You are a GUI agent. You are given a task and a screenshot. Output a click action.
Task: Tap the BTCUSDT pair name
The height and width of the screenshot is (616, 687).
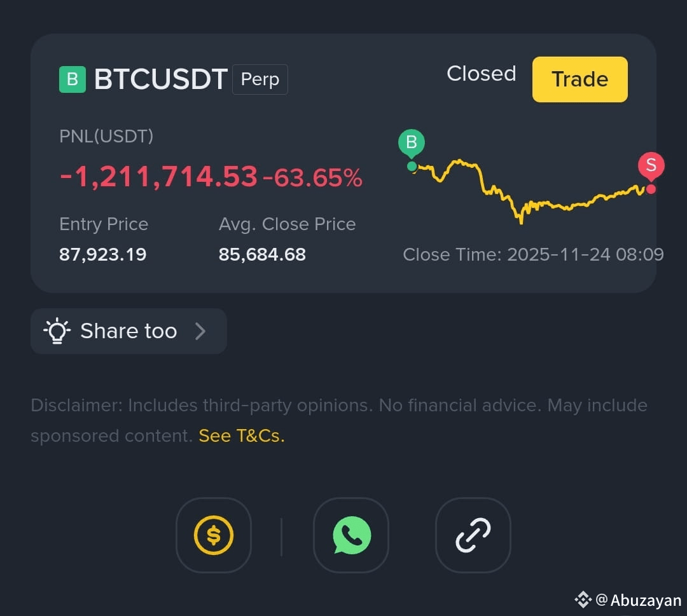[161, 79]
